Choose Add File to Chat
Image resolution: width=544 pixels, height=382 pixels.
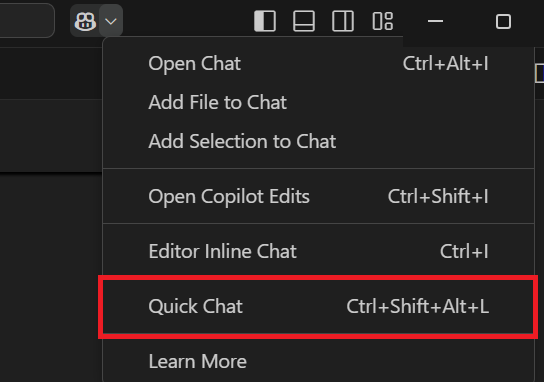pyautogui.click(x=318, y=102)
